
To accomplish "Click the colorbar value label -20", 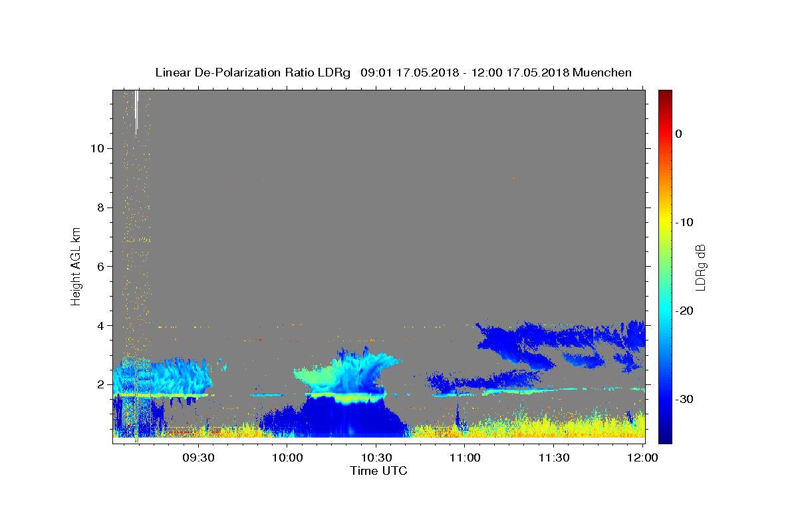I will [x=684, y=311].
